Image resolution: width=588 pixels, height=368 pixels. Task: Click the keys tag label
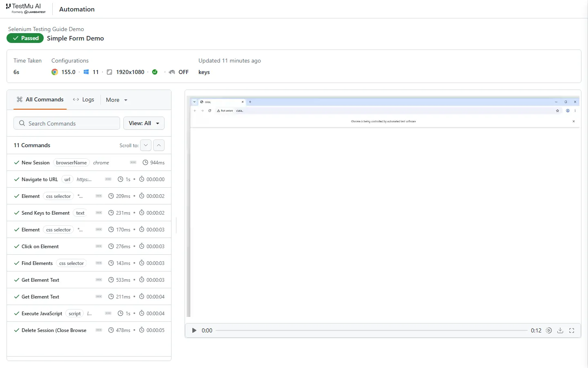coord(204,72)
